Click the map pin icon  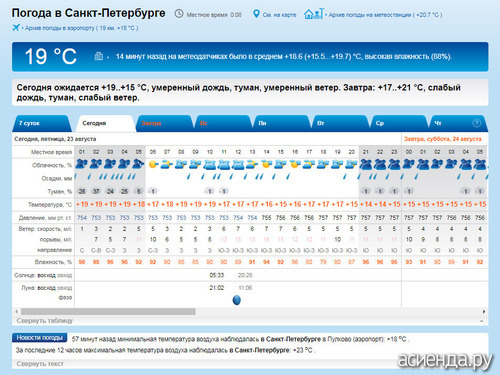coord(256,14)
